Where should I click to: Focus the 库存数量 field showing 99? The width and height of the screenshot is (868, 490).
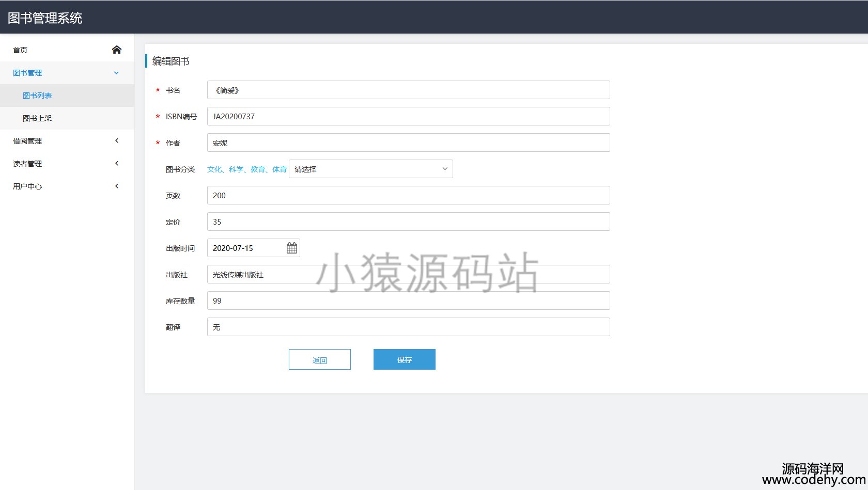[x=408, y=301]
